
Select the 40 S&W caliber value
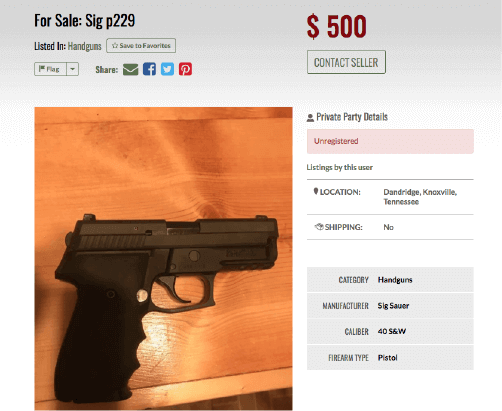(x=392, y=331)
